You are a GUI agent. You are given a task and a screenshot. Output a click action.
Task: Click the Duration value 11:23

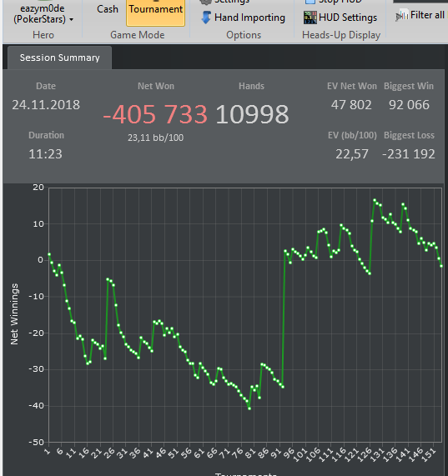(46, 154)
